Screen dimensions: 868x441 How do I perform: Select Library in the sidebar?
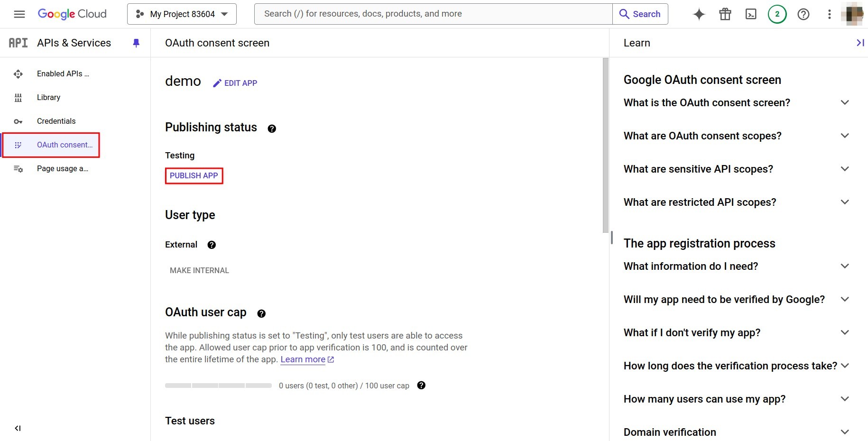click(49, 98)
